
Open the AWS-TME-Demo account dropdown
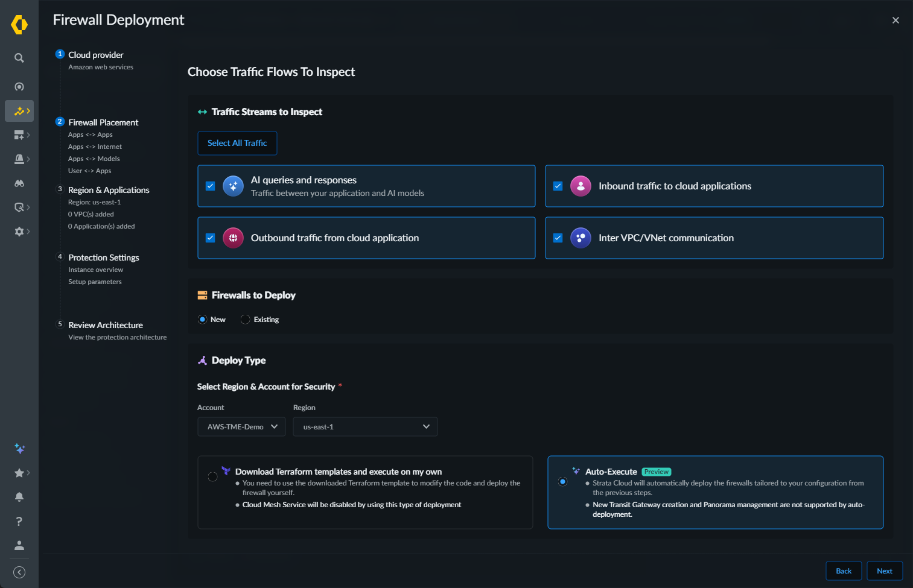click(x=241, y=427)
